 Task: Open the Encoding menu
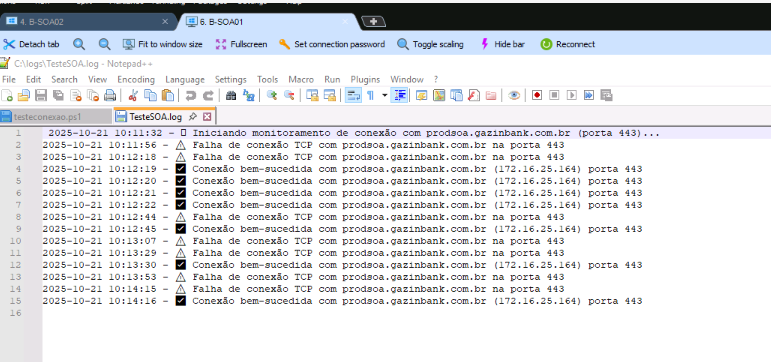[x=136, y=79]
